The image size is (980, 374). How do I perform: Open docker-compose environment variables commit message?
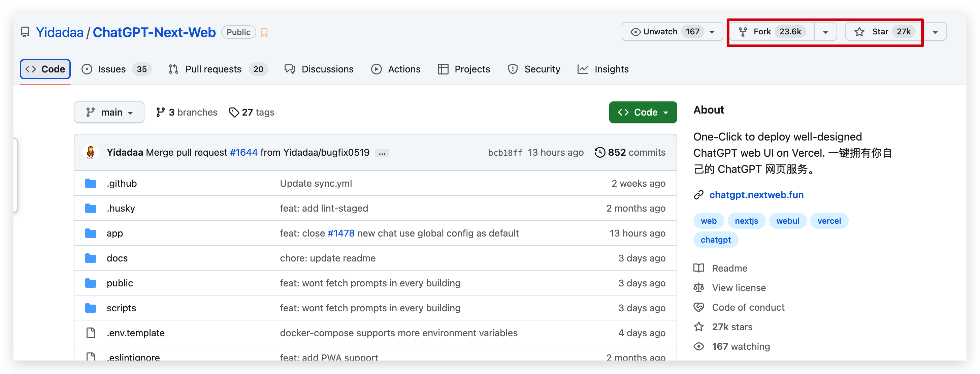coord(399,333)
